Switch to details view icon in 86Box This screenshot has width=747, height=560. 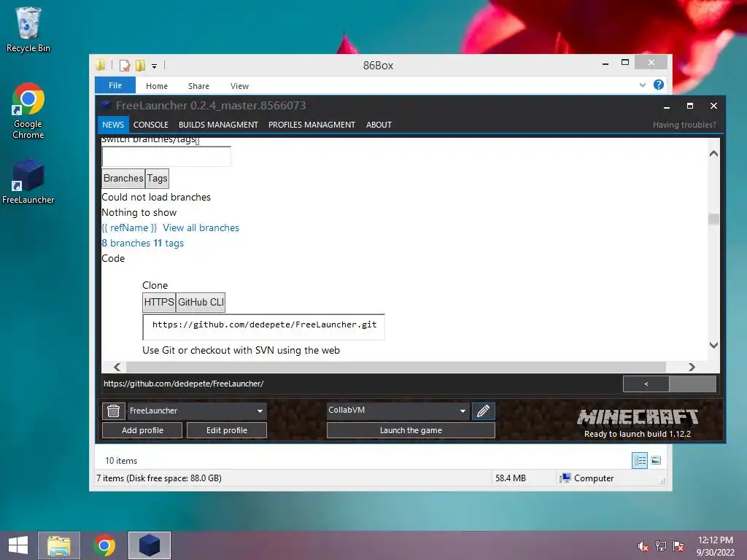coord(640,461)
